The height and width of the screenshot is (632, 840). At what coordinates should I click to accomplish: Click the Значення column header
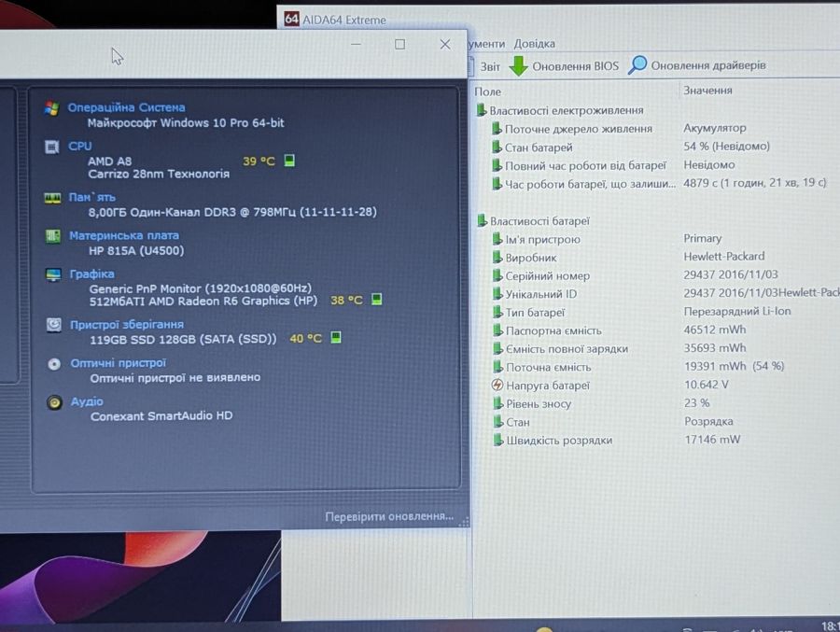707,90
